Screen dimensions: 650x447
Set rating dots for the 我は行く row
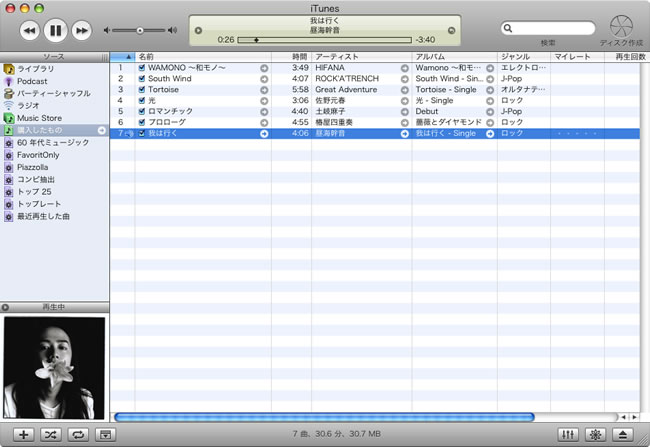click(x=577, y=134)
